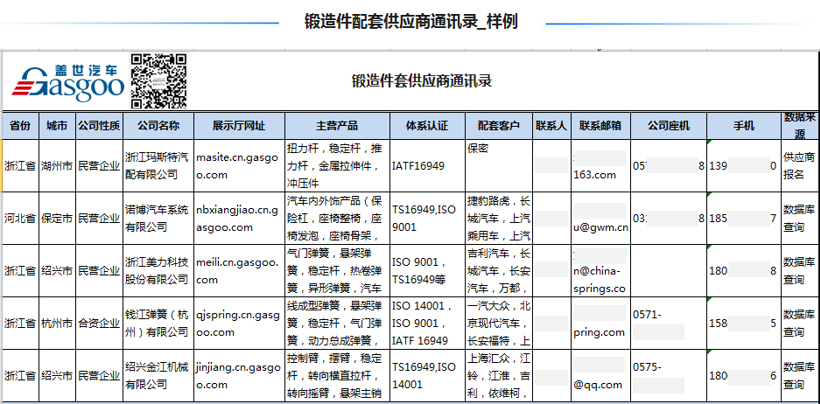Select the customer cell starting 捷豹路虎
This screenshot has height=404, width=820.
(499, 218)
